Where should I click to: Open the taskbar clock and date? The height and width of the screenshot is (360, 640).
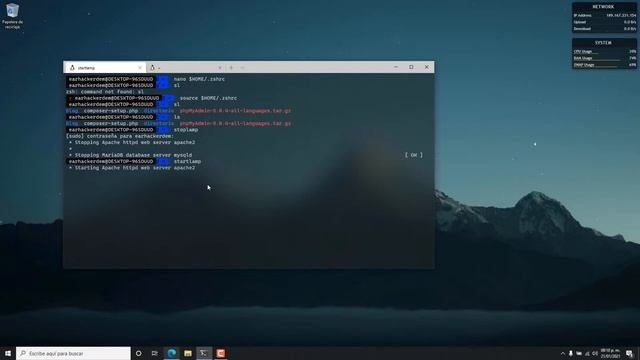click(610, 353)
